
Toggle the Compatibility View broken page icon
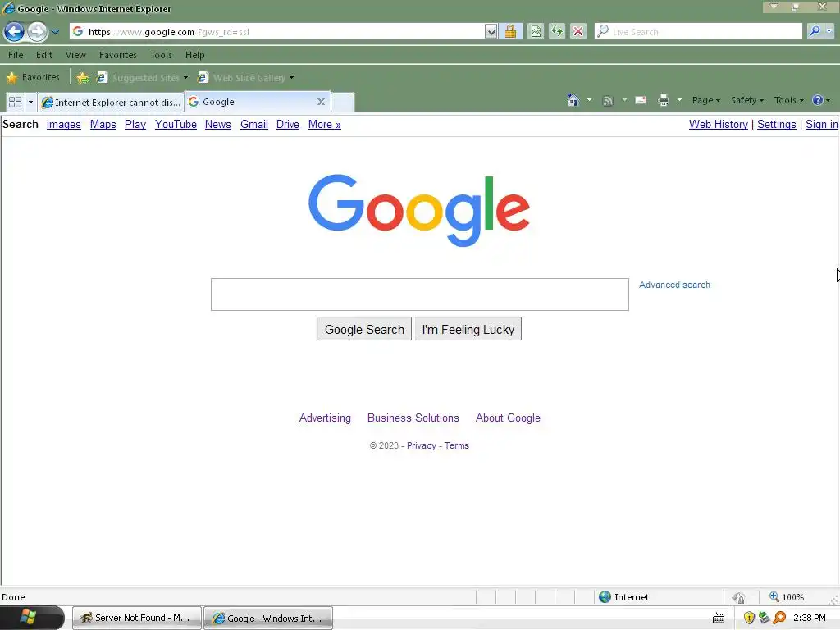(536, 32)
